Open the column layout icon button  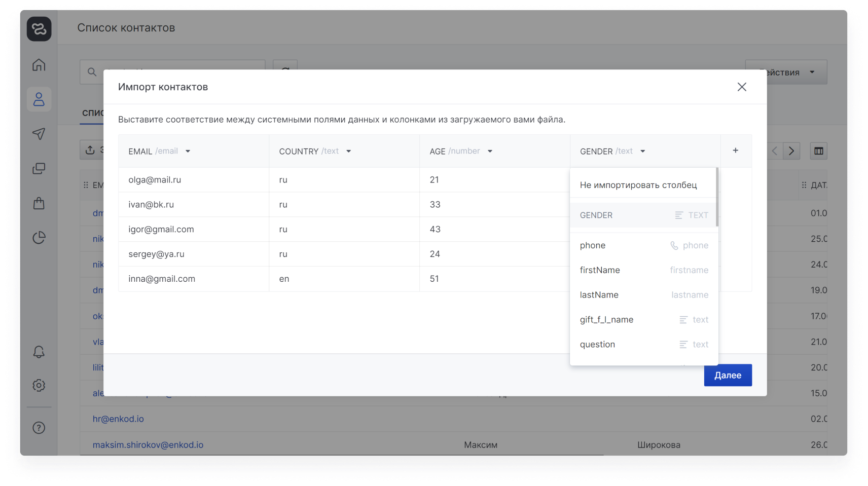point(819,151)
